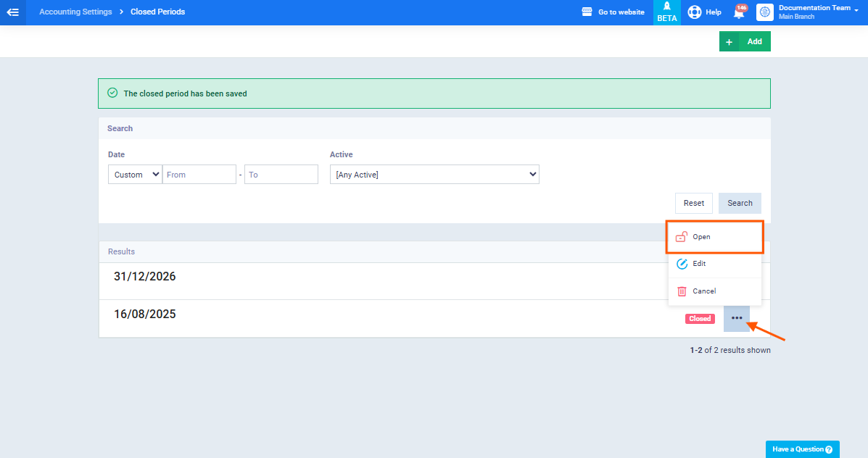868x458 pixels.
Task: Click the Go to website storefront icon
Action: pos(587,12)
